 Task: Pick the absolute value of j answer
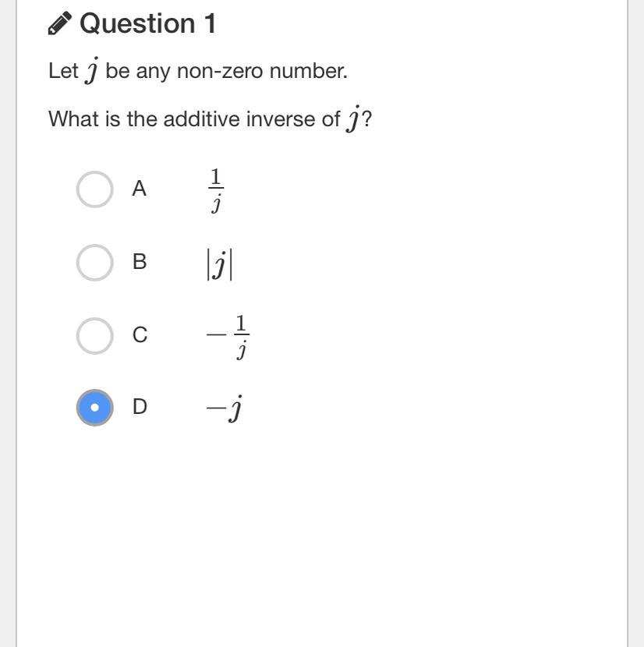point(219,263)
